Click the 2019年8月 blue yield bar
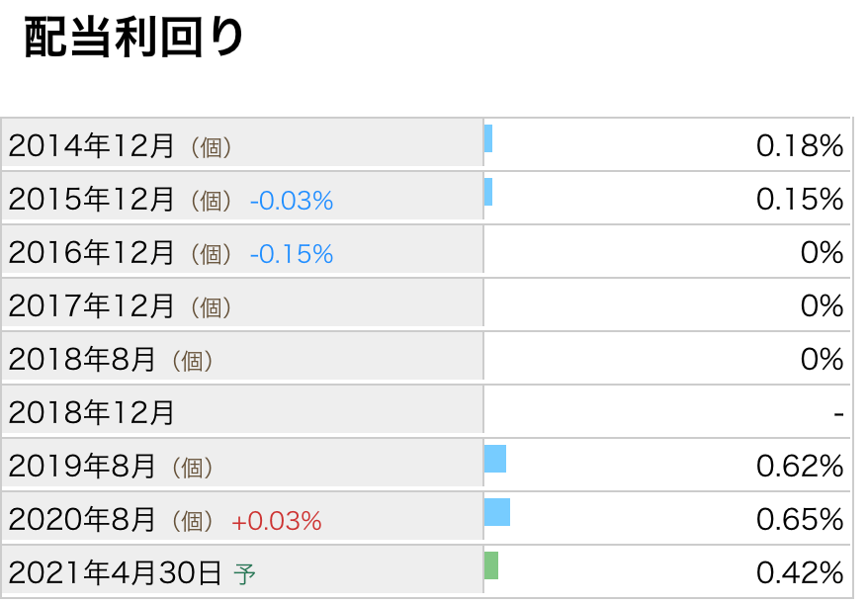Viewport: 868px width, 605px height. pos(495,459)
